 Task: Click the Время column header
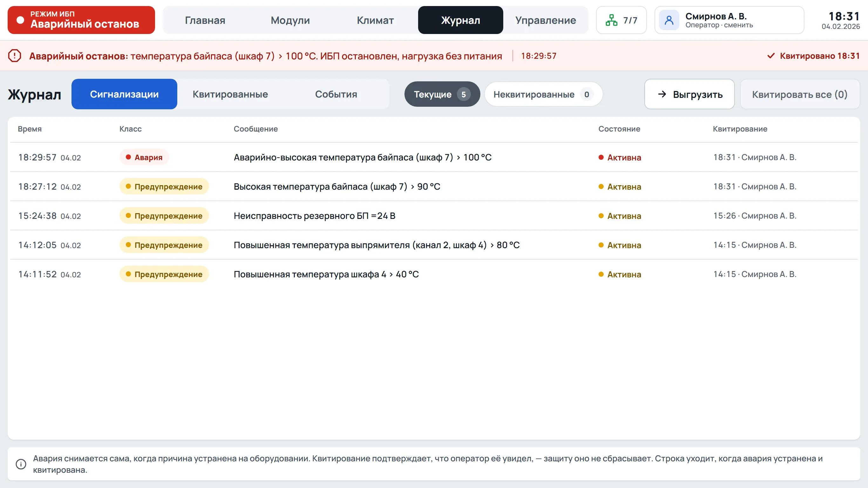click(x=30, y=129)
